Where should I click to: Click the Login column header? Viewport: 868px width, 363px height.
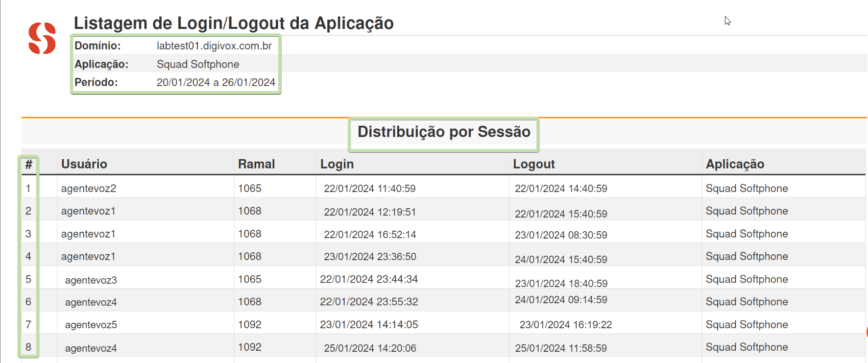(337, 164)
